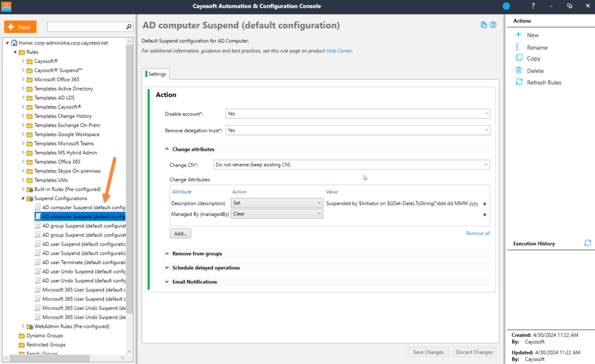Collapse the Home corp-administra tree node
The width and height of the screenshot is (595, 364).
click(7, 43)
